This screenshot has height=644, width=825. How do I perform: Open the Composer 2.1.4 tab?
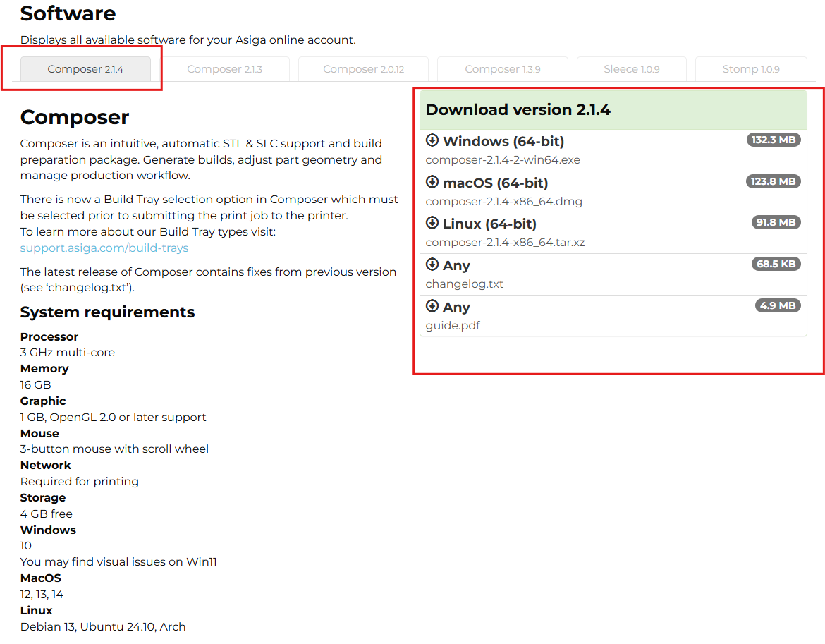click(x=85, y=69)
